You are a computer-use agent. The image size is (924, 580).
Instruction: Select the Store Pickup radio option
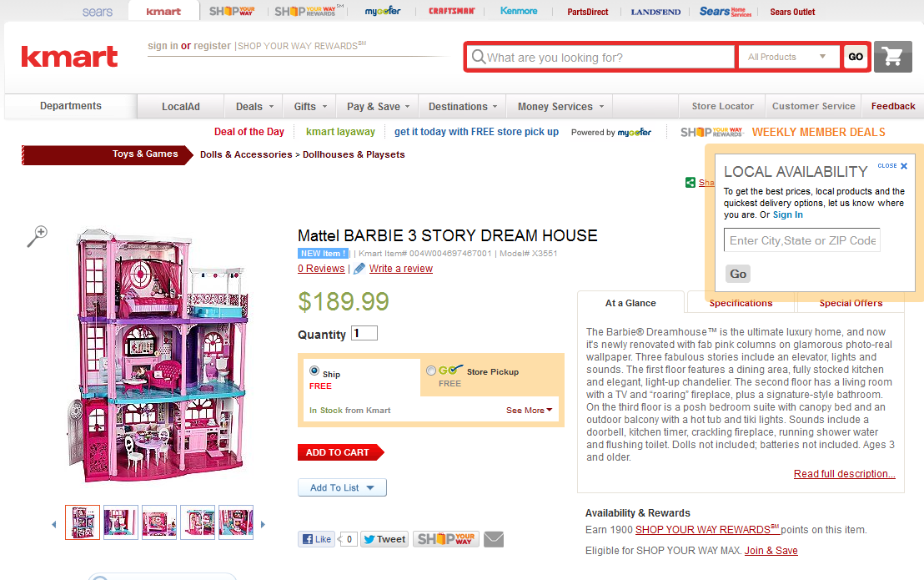coord(431,371)
